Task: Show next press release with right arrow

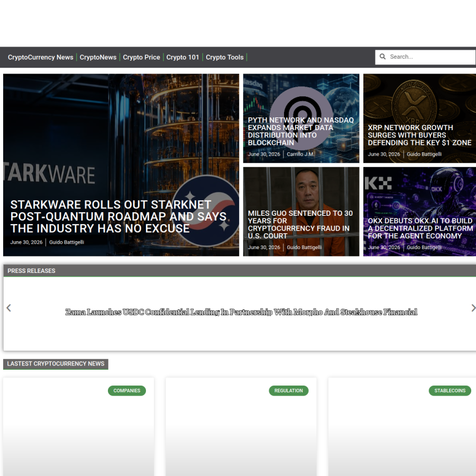Action: pos(473,308)
